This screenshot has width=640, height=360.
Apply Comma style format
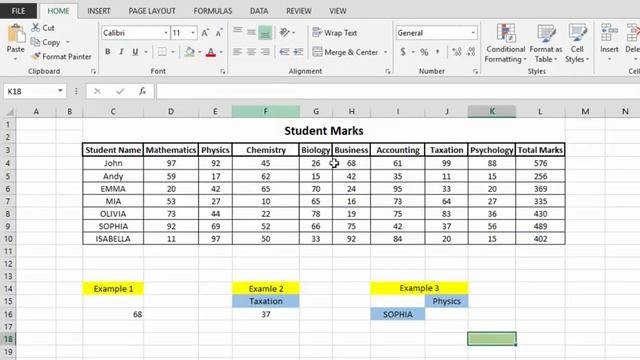click(x=438, y=52)
